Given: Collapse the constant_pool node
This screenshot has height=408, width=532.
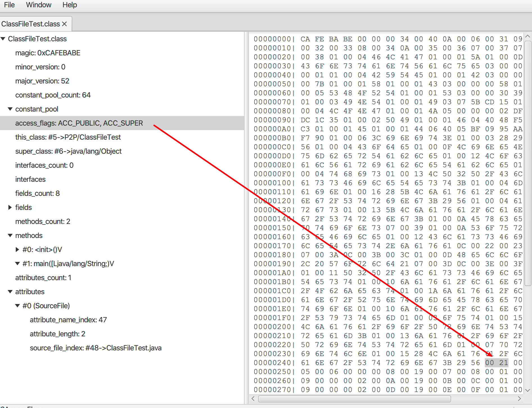Looking at the screenshot, I should click(10, 109).
